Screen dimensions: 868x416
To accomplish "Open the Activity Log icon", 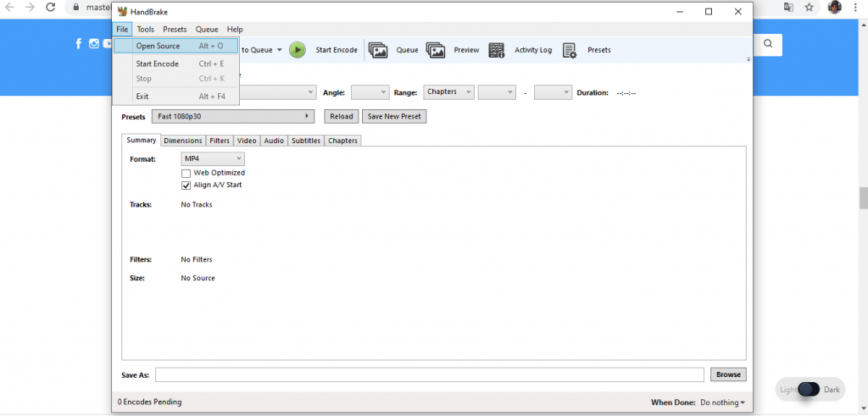I will point(497,50).
